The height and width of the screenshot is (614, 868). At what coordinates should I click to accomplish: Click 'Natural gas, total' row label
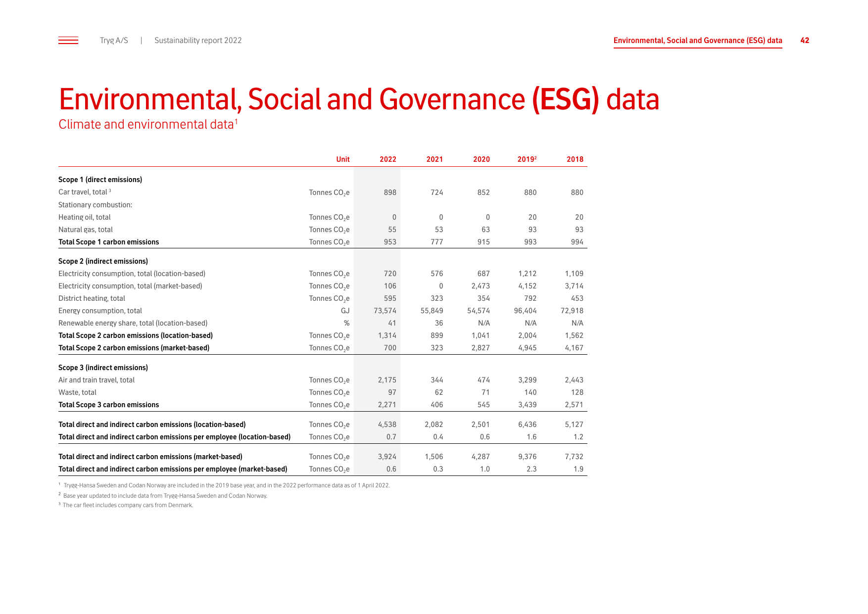point(86,230)
